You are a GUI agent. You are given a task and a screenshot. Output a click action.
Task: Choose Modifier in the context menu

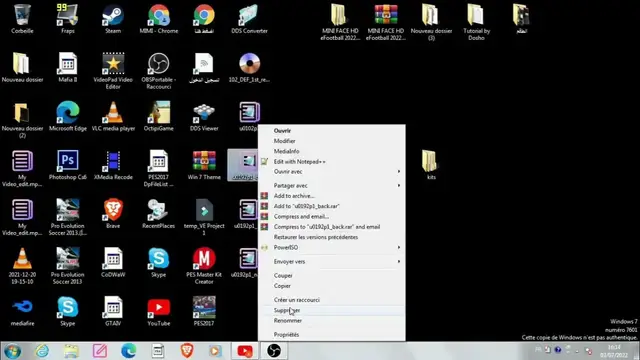pyautogui.click(x=284, y=141)
